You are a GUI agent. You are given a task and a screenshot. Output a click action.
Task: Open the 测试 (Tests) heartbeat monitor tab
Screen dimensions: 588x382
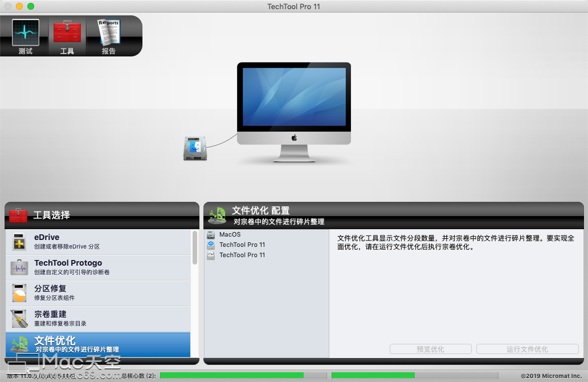point(25,36)
